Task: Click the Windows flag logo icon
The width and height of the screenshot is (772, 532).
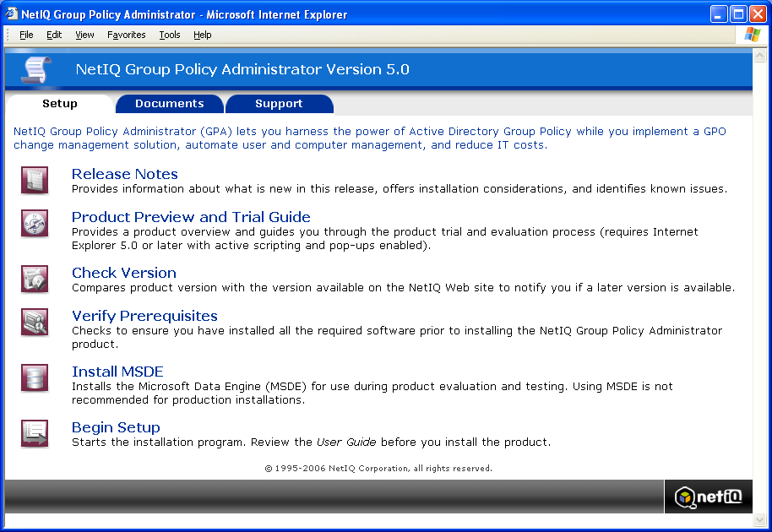Action: pos(752,35)
